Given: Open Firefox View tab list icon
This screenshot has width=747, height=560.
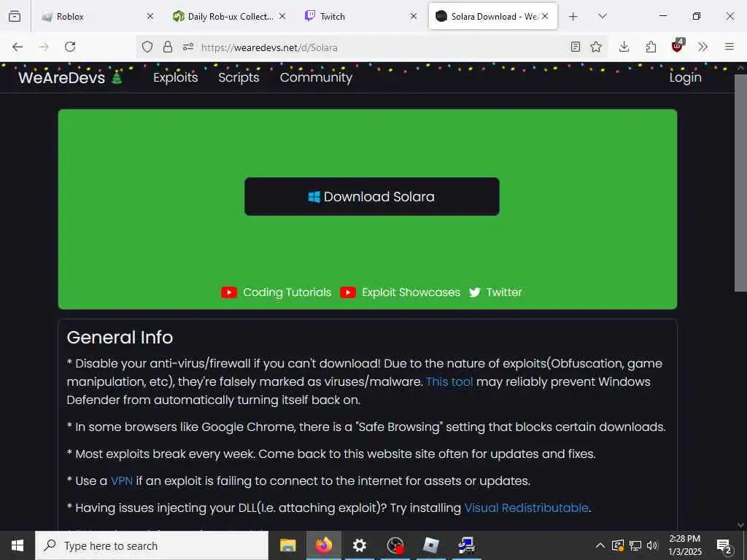Looking at the screenshot, I should point(15,16).
